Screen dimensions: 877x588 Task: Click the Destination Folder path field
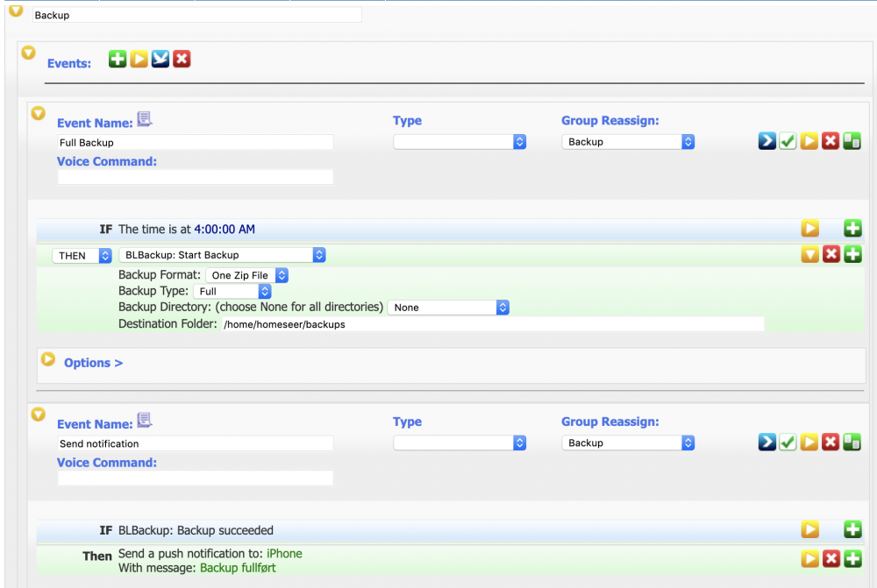[491, 324]
